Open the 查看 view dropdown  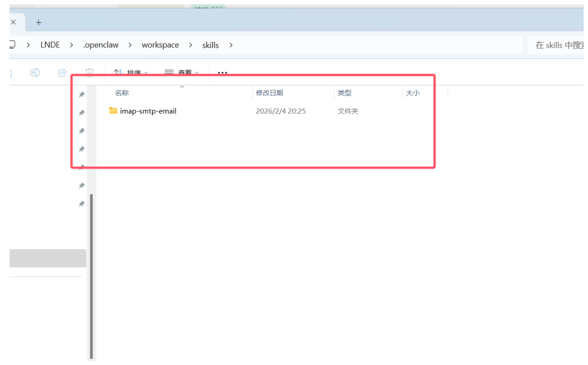[x=182, y=73]
